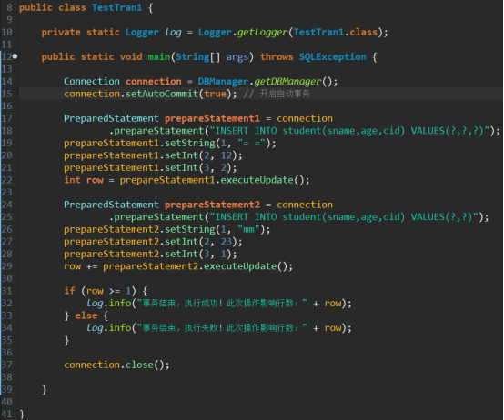Click the value 23 in setInt on line 27
The image size is (504, 420).
226,242
